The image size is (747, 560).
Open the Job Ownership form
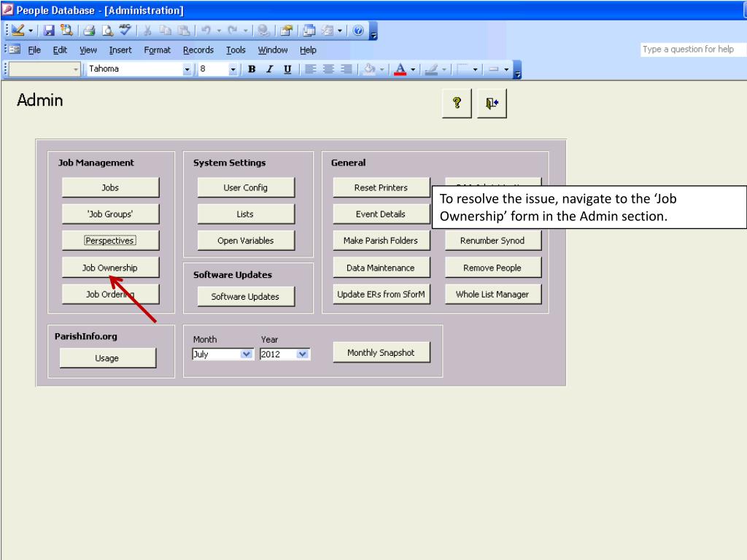[110, 268]
